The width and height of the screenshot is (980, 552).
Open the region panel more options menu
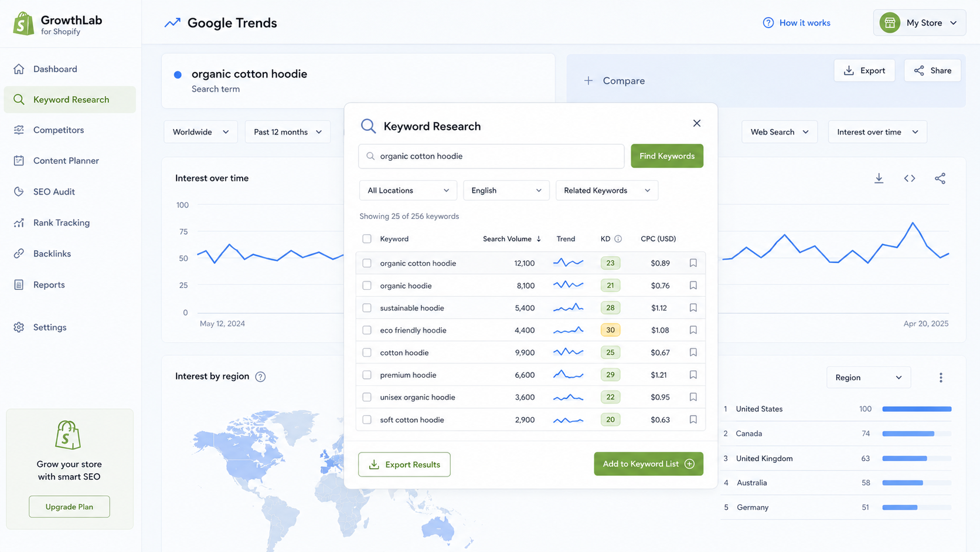click(941, 377)
